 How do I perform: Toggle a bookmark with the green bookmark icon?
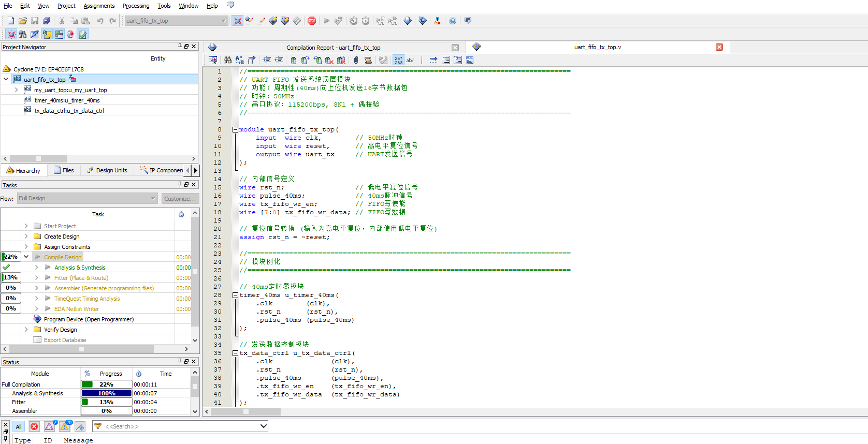[293, 60]
